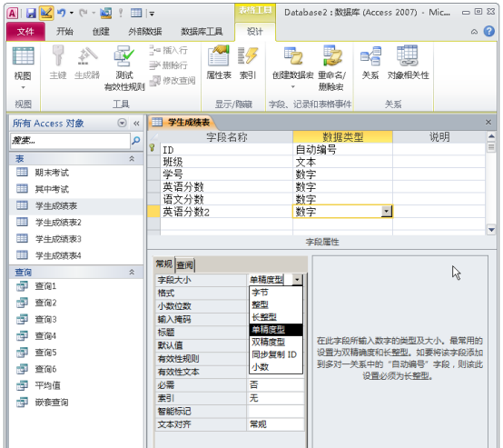The width and height of the screenshot is (503, 448).
Task: Collapse the 查询 group in navigation pane
Action: pyautogui.click(x=132, y=272)
